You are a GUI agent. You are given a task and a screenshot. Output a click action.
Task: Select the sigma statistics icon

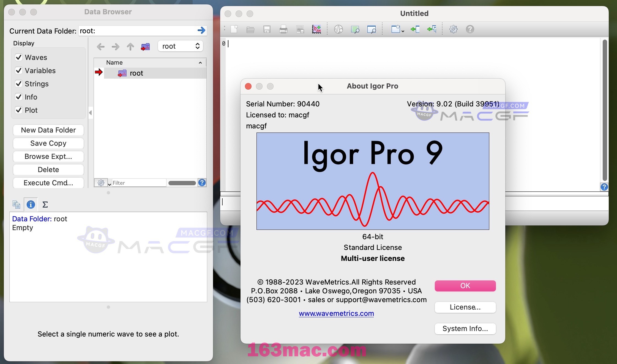coord(45,205)
